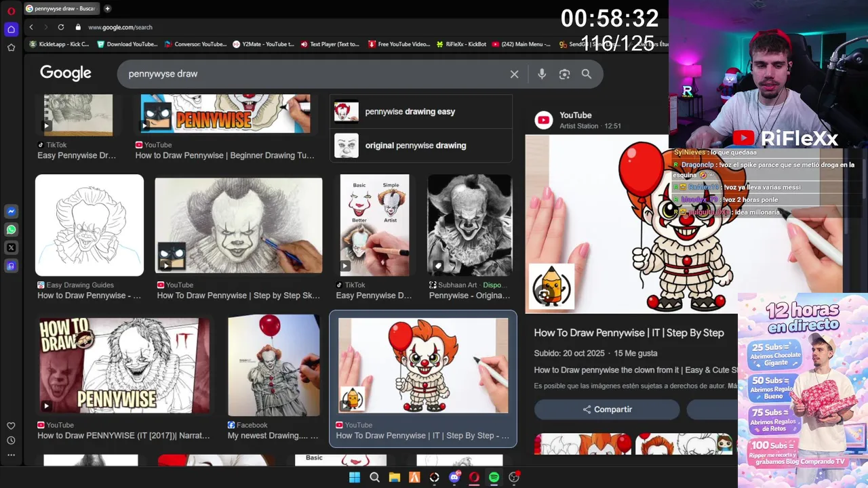Screen dimensions: 868x488
Task: Open the pencil sketch 'Step by Step Sk...' thumbnail
Action: pyautogui.click(x=239, y=225)
